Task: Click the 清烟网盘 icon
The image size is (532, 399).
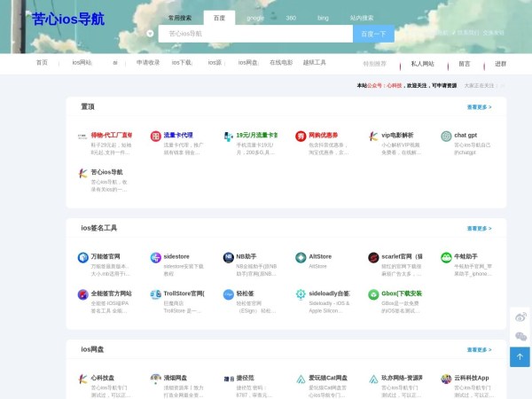Action: coord(155,379)
